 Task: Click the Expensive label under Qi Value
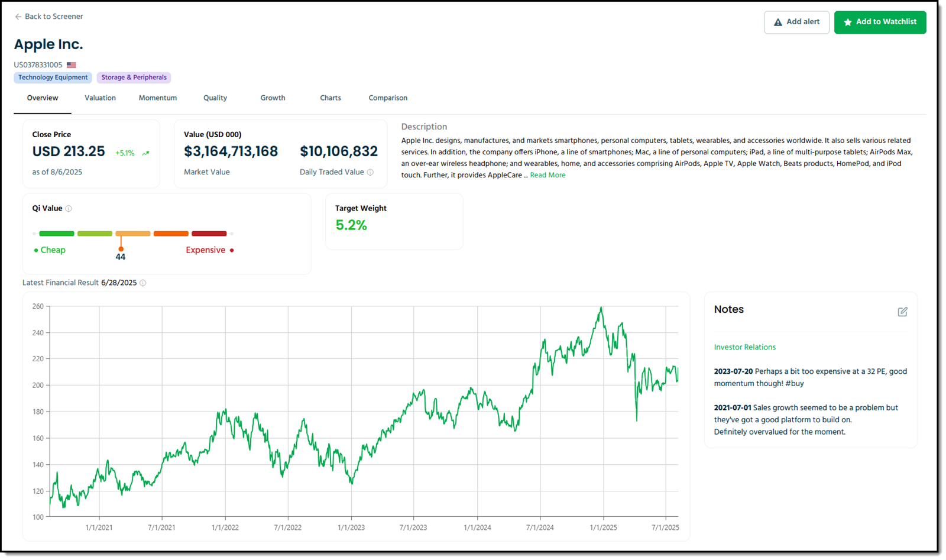pyautogui.click(x=205, y=250)
